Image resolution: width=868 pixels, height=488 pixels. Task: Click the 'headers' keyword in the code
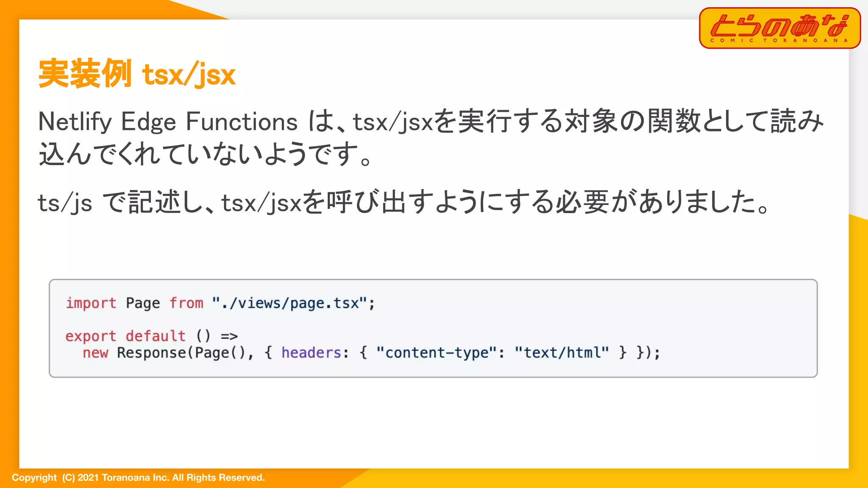point(311,352)
